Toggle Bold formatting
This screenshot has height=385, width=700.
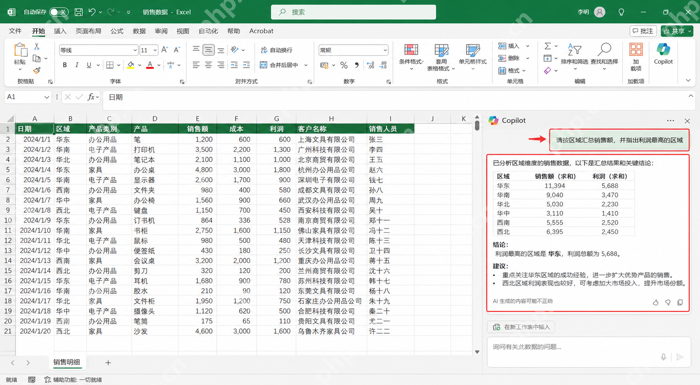click(x=65, y=65)
